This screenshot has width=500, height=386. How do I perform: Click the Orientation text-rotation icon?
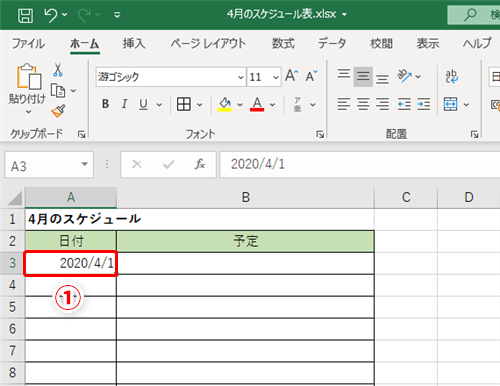pos(404,76)
